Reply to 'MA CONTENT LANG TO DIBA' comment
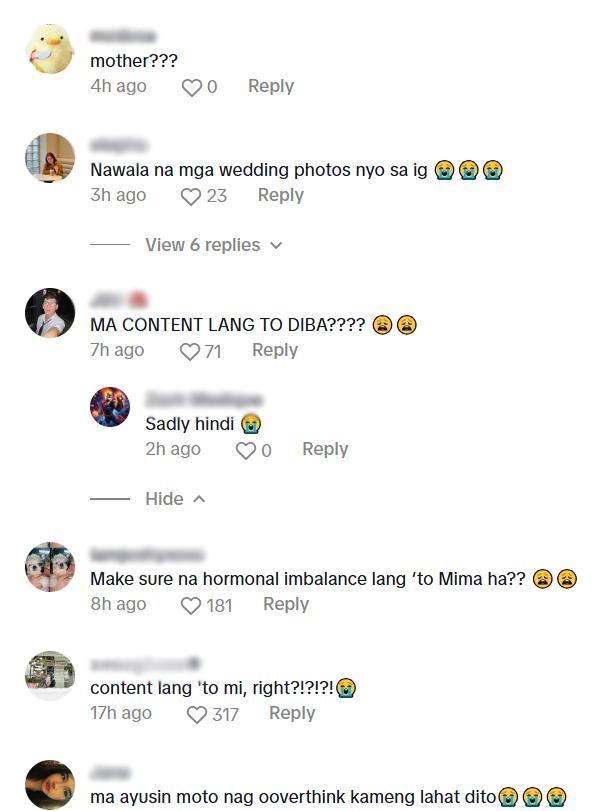This screenshot has width=606, height=811. pos(275,350)
